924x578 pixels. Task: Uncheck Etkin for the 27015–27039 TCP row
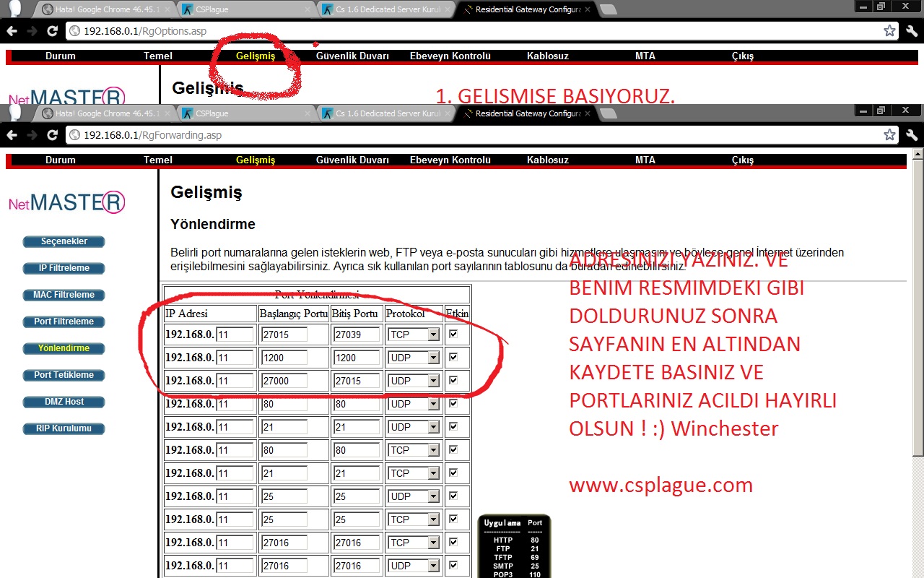(453, 334)
